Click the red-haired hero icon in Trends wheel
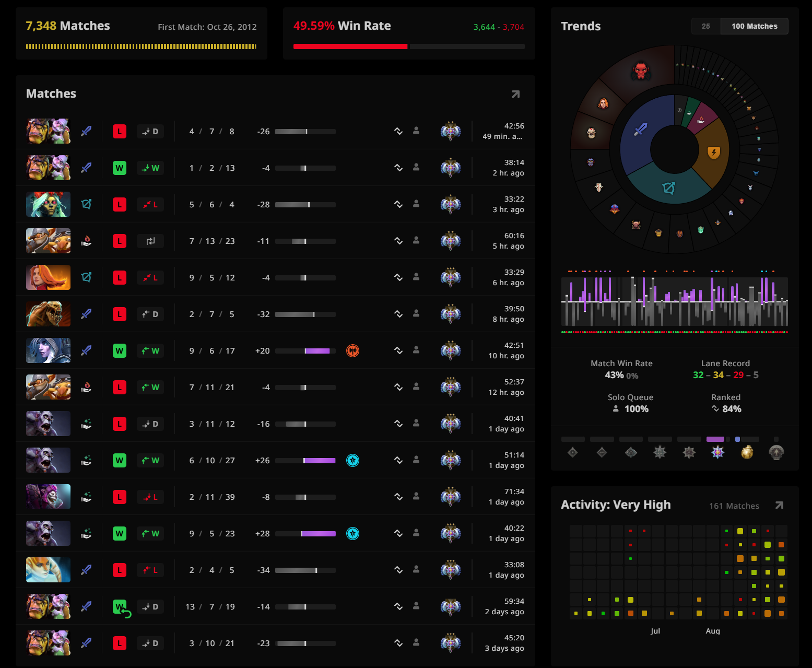The height and width of the screenshot is (668, 812). 603,103
